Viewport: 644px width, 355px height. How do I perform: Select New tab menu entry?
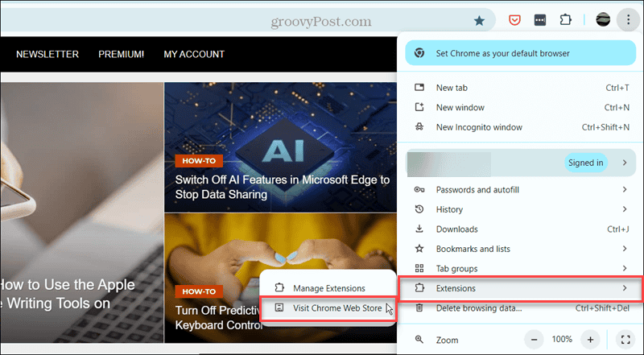521,88
